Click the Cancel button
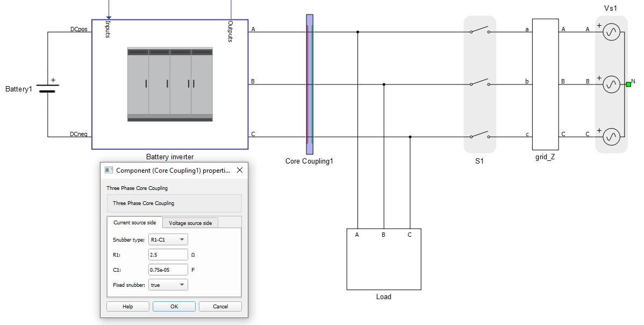644x325 pixels. point(220,306)
